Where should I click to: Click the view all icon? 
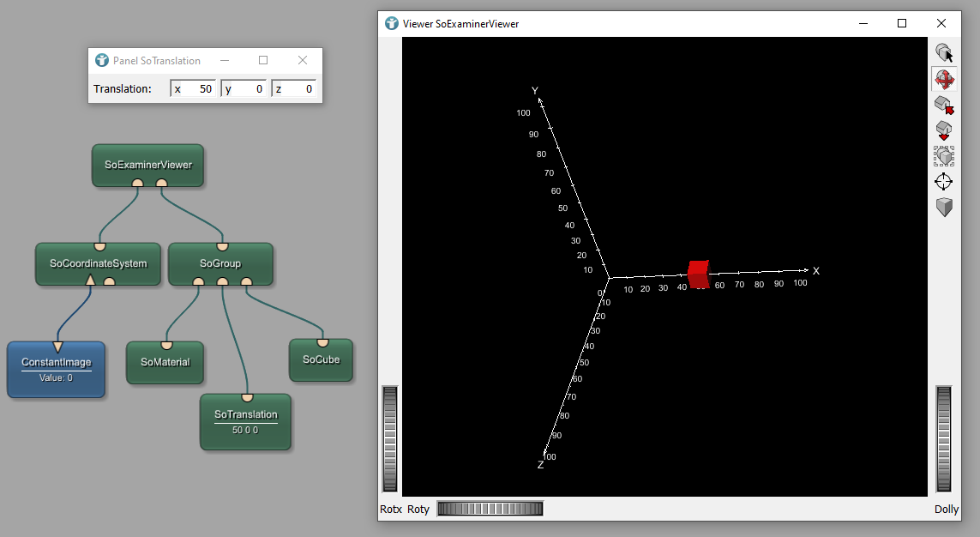(x=944, y=156)
